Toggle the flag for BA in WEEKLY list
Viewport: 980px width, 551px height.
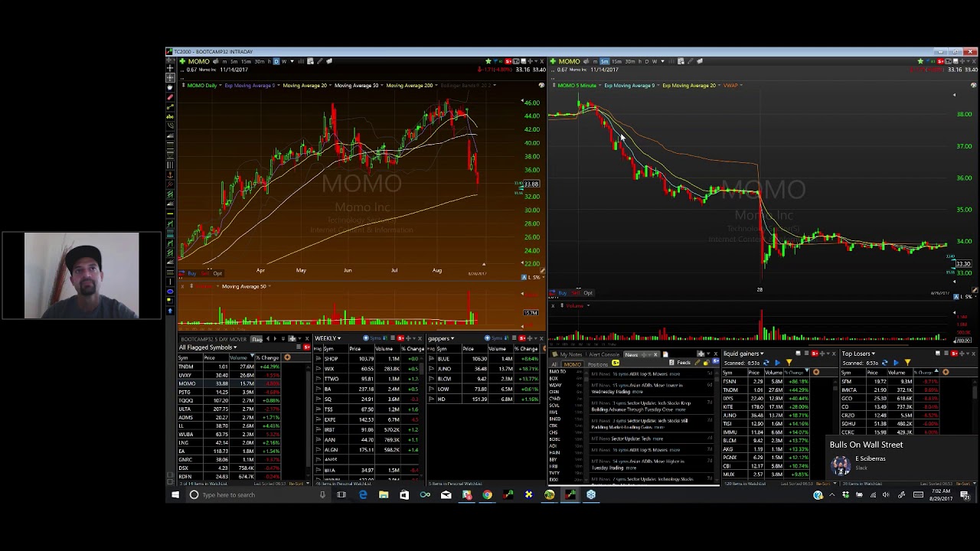tap(318, 389)
